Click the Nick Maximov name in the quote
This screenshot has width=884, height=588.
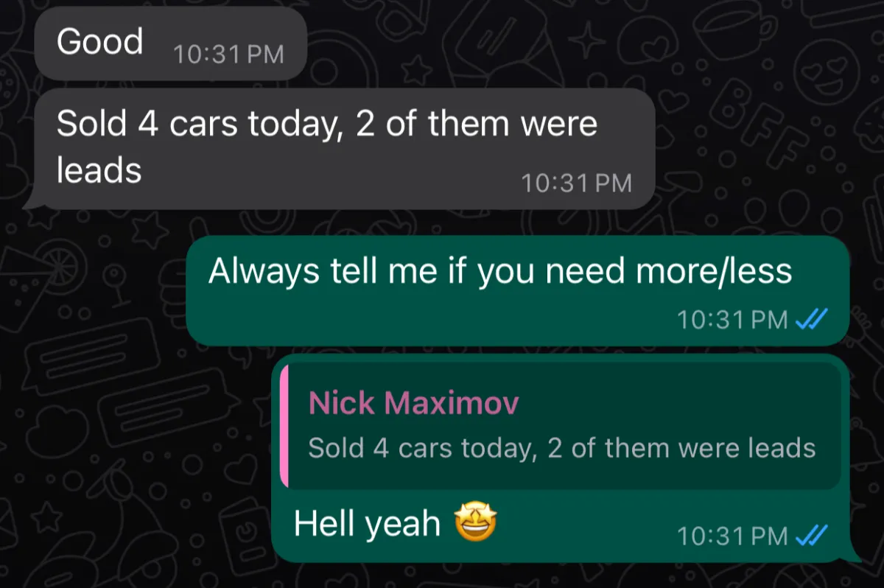pos(414,403)
